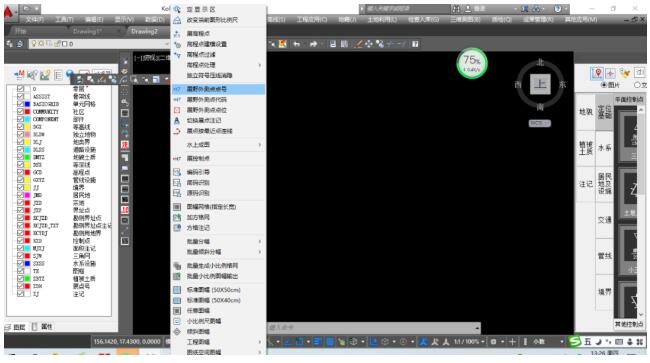The image size is (650, 363).
Task: Click the pan arrows icon in top toolbar
Action: point(369,44)
